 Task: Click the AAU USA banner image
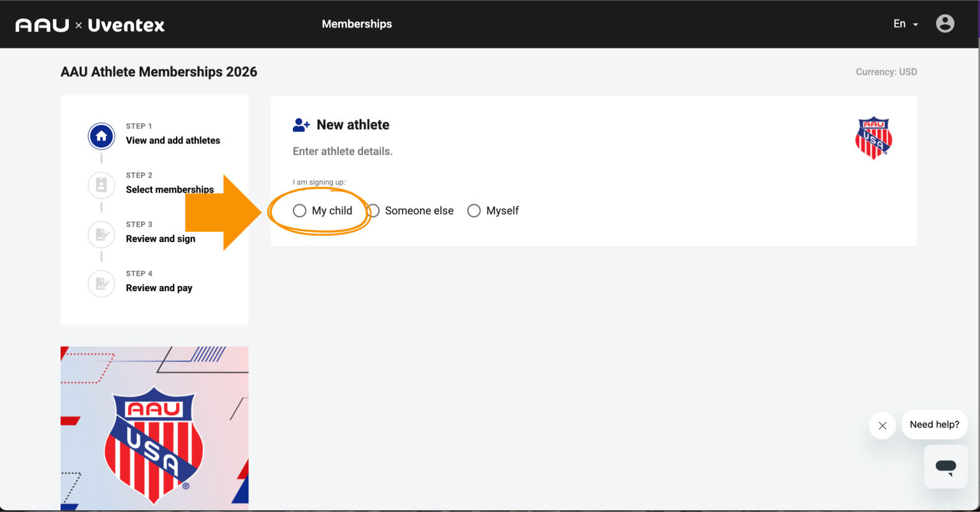(154, 428)
